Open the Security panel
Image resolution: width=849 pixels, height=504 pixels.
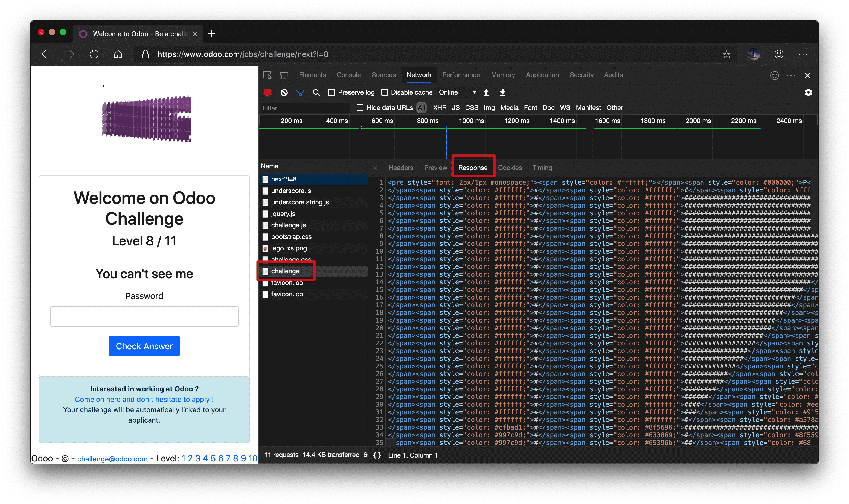coord(581,75)
